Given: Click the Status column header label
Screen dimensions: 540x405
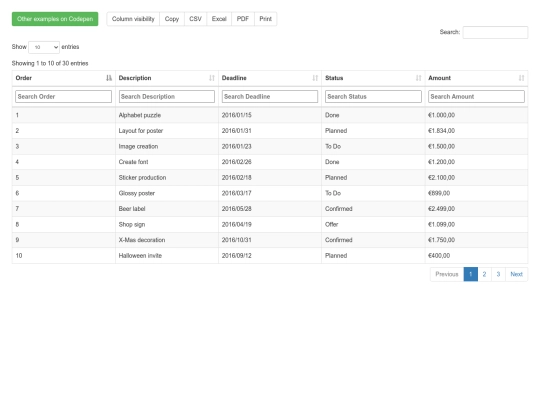Looking at the screenshot, I should point(334,78).
